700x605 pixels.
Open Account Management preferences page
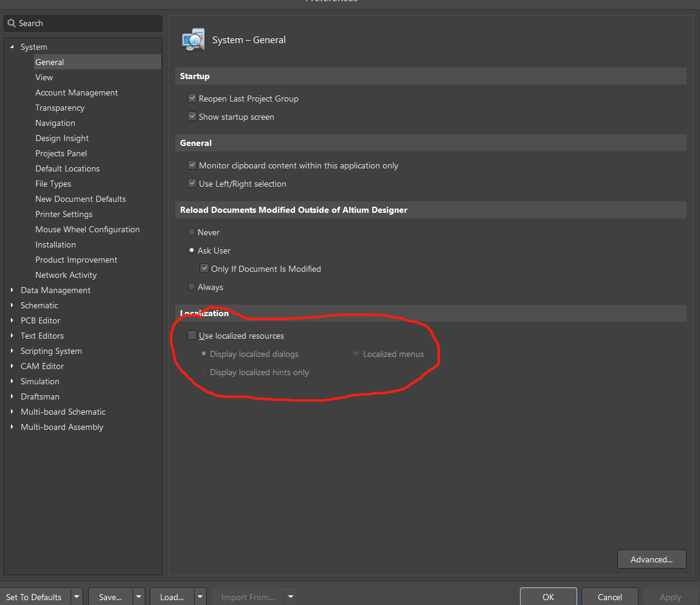pos(77,92)
